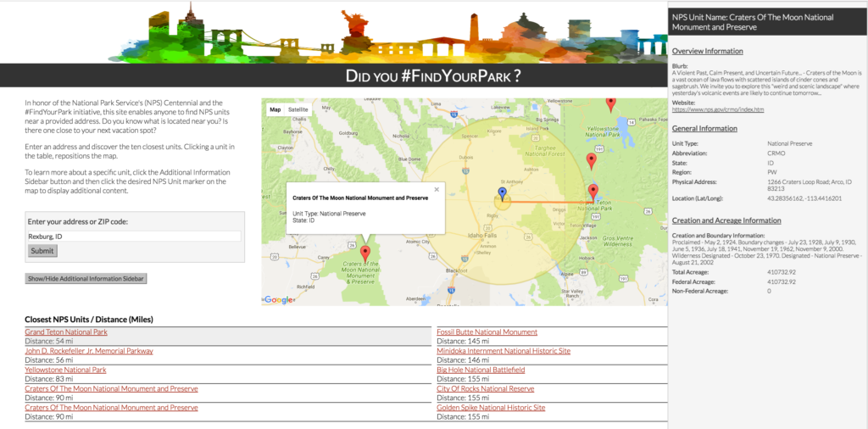The height and width of the screenshot is (429, 868).
Task: Open the City Of Rocks National Reserve link
Action: click(x=486, y=388)
